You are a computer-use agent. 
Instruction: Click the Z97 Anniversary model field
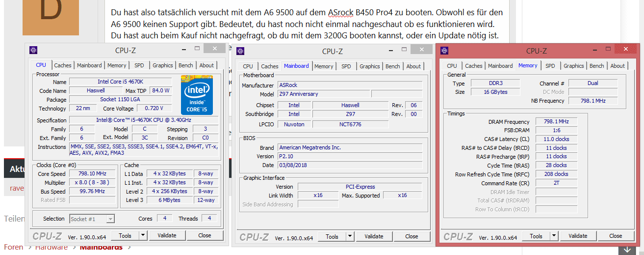pyautogui.click(x=324, y=94)
